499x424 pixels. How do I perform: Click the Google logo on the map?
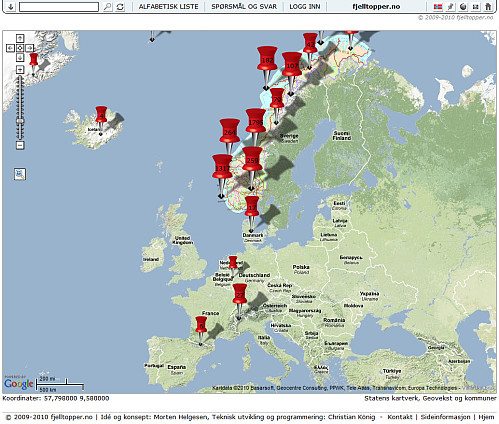pyautogui.click(x=19, y=383)
